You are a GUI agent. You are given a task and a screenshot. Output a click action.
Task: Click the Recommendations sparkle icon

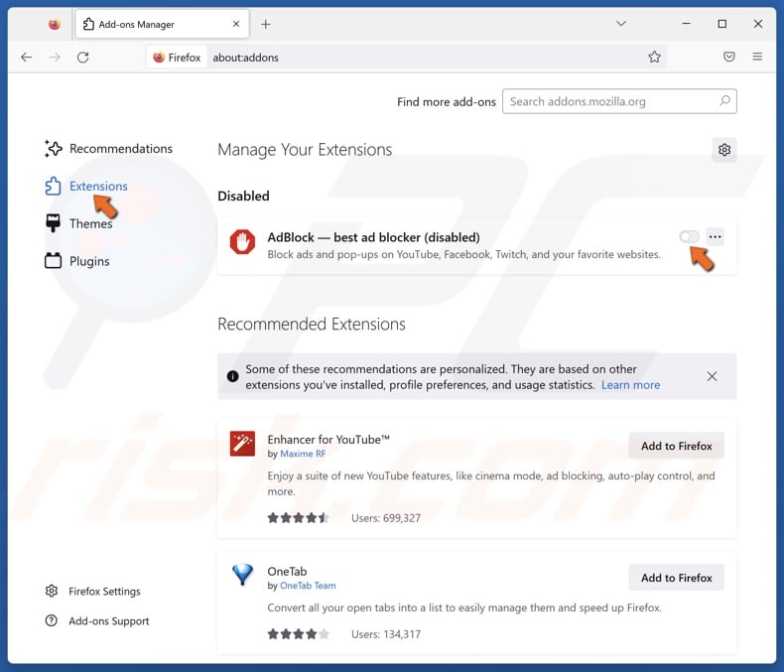[x=53, y=149]
